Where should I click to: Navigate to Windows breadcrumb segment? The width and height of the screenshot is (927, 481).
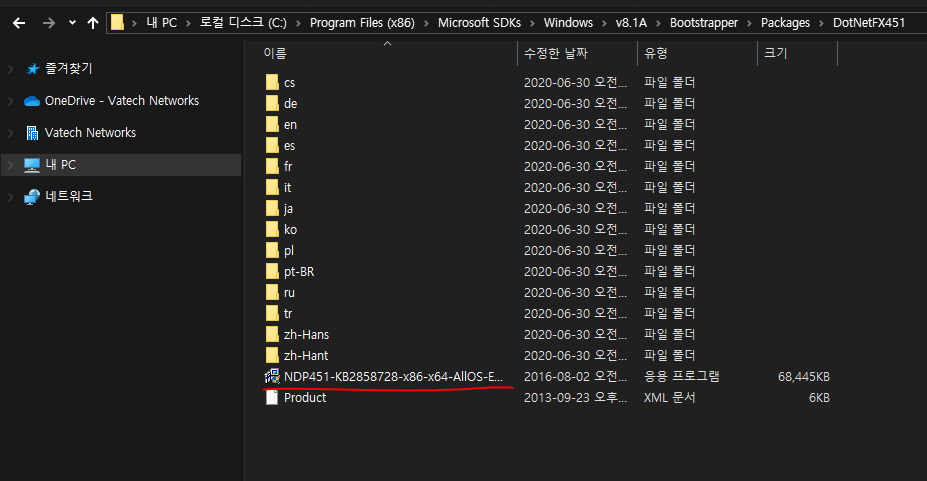click(568, 23)
